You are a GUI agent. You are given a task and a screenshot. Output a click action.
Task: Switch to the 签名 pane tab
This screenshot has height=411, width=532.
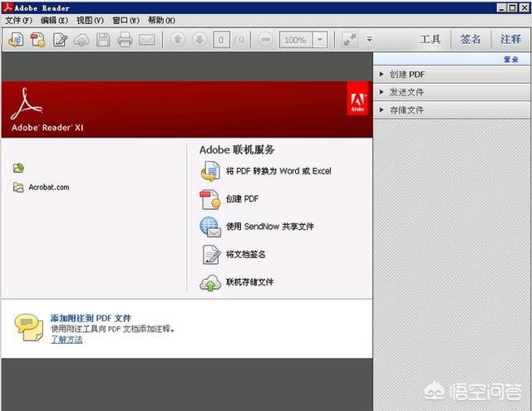[470, 39]
